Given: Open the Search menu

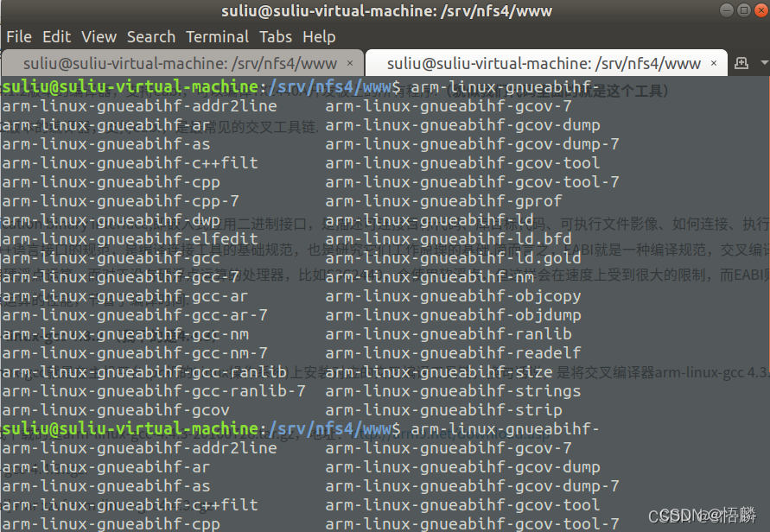Looking at the screenshot, I should point(150,37).
